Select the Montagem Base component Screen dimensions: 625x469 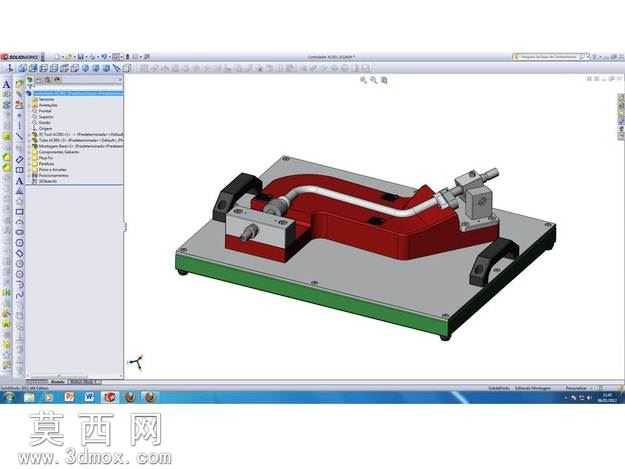[78, 146]
